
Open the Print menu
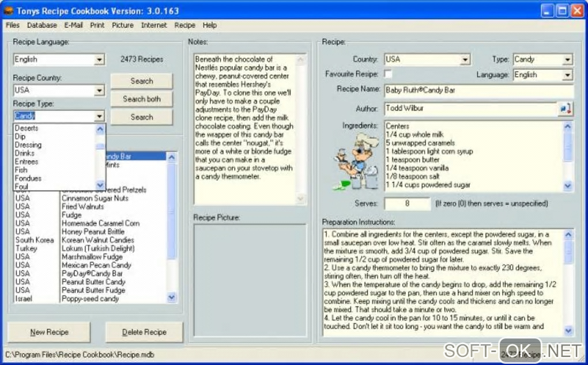point(97,25)
